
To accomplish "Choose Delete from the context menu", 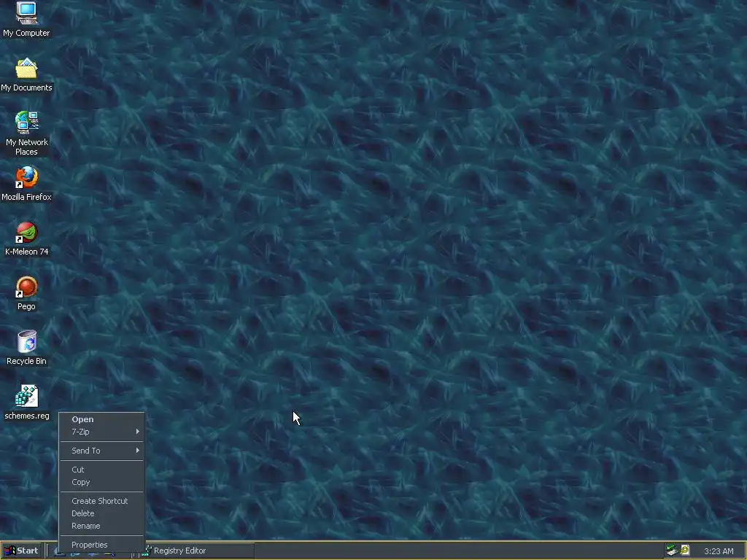I will [101, 513].
